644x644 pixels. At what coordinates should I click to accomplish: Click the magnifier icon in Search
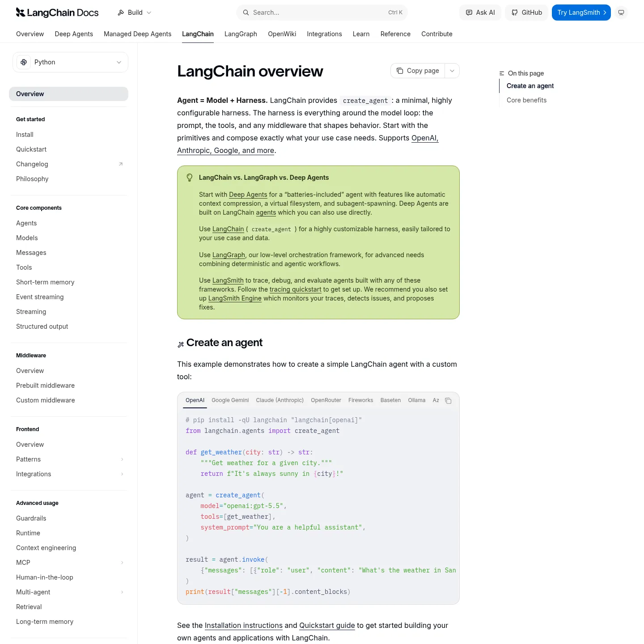[x=246, y=13]
